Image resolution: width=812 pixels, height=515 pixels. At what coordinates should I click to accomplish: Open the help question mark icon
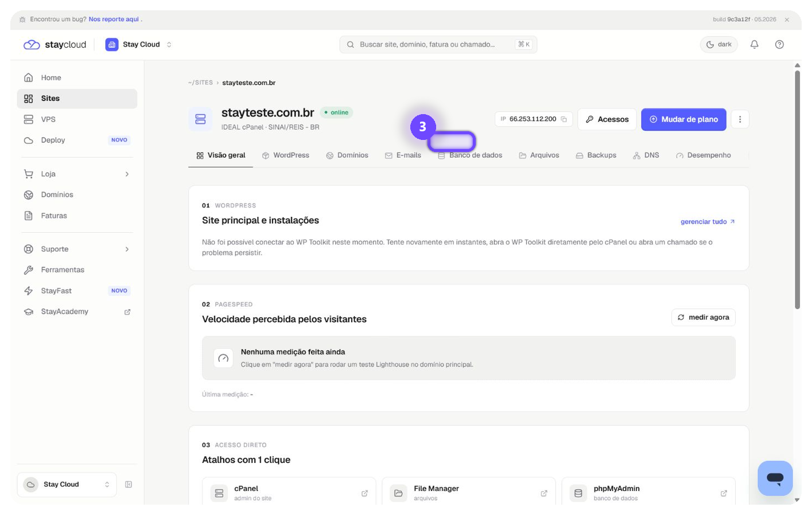(x=779, y=44)
